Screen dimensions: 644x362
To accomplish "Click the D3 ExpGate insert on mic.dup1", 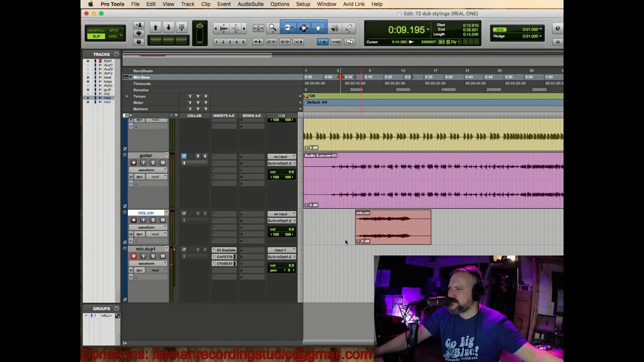I will point(224,250).
